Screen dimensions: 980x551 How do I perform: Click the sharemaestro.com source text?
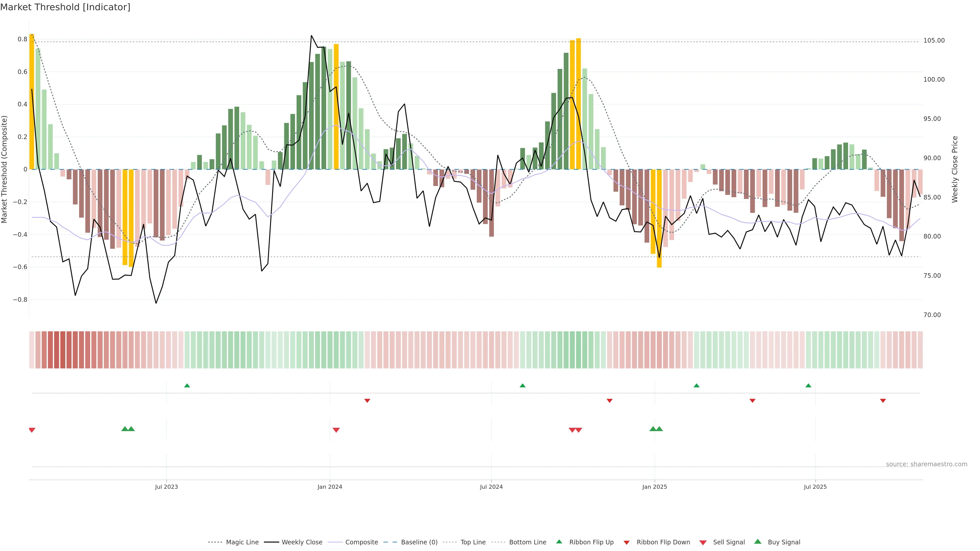926,464
